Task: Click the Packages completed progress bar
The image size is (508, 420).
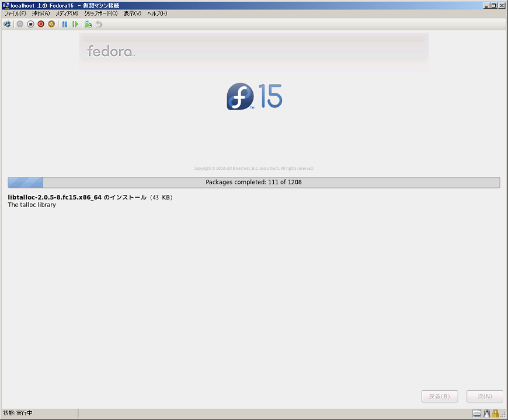Action: coord(253,182)
